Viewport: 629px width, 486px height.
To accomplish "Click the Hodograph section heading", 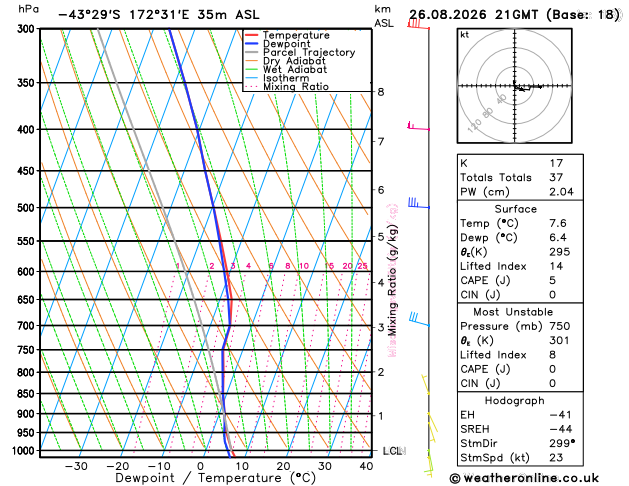I will tap(515, 401).
